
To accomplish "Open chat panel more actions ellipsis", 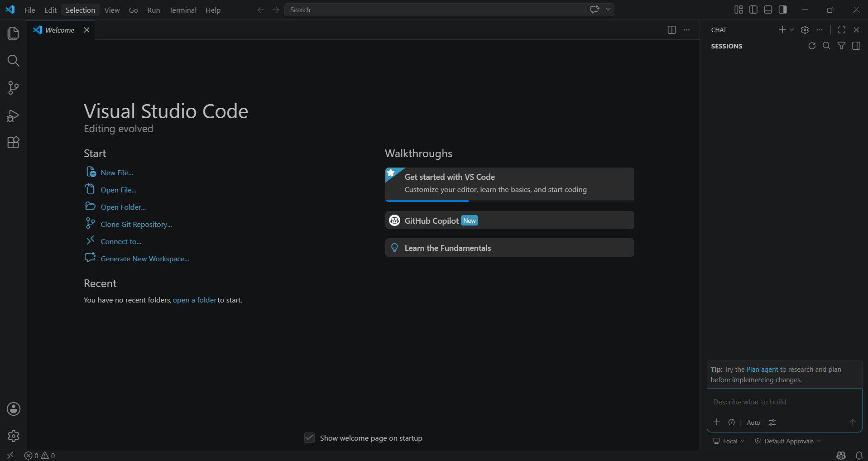I will (x=820, y=30).
